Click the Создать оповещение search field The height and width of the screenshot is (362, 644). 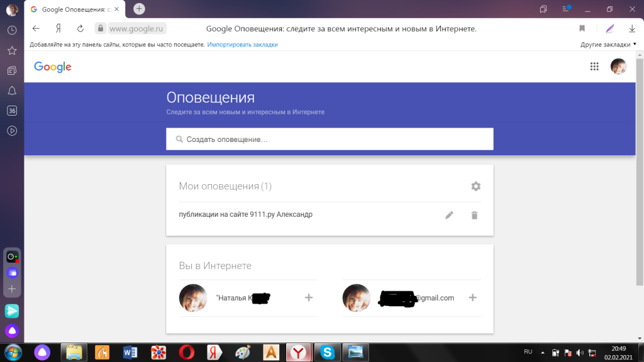pyautogui.click(x=330, y=139)
